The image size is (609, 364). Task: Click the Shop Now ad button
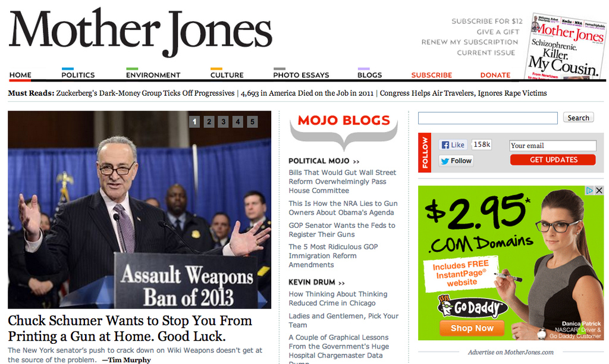click(x=472, y=328)
